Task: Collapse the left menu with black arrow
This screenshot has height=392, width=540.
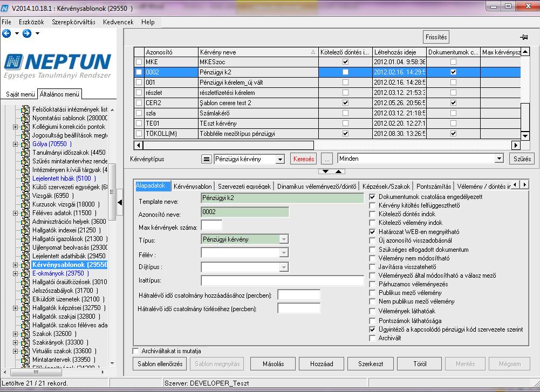Action: [x=120, y=202]
